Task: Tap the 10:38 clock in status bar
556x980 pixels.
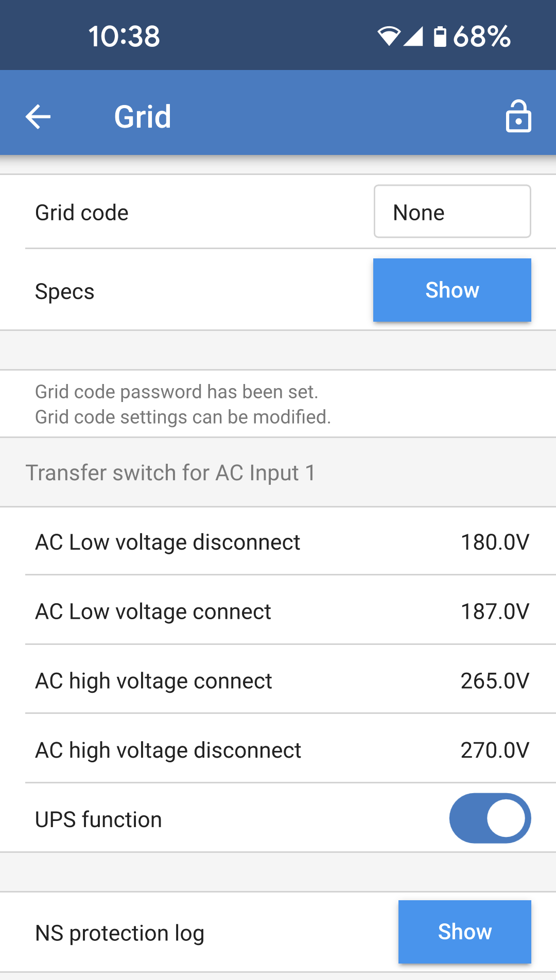Action: point(124,37)
